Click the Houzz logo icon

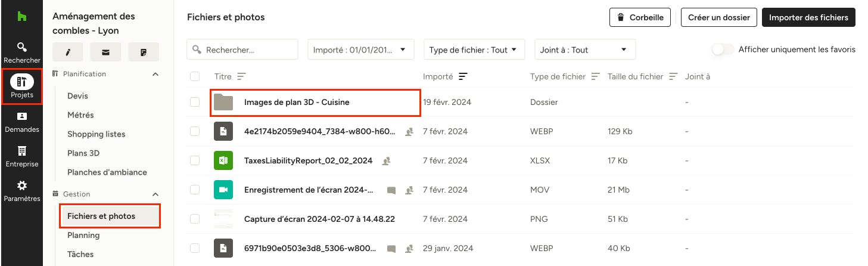coord(21,17)
